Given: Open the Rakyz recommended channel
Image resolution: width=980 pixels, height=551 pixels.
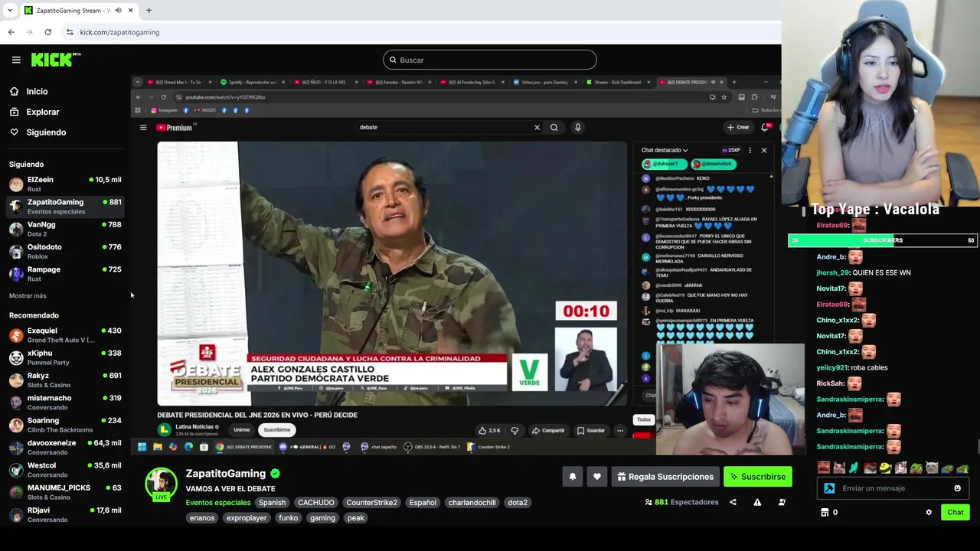Looking at the screenshot, I should coord(65,380).
